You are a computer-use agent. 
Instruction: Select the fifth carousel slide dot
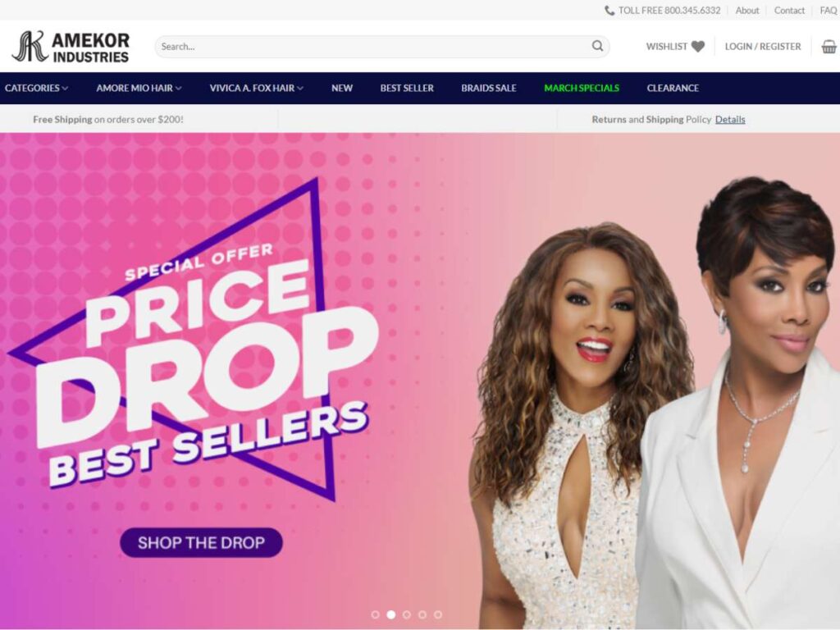438,614
